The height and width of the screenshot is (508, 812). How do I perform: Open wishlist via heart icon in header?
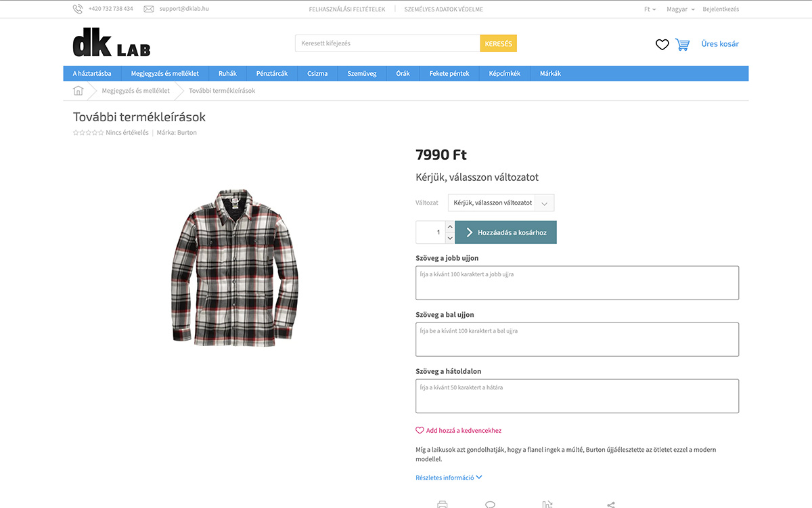pos(662,45)
